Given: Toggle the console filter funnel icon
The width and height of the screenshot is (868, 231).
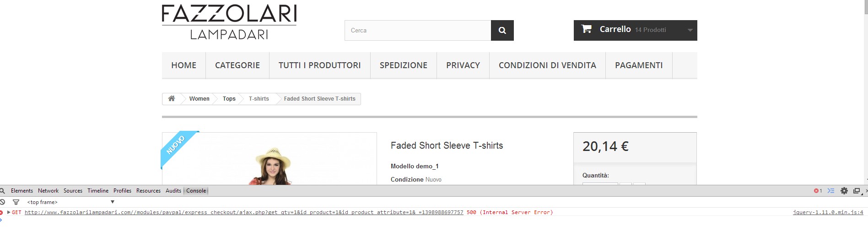Looking at the screenshot, I should [x=16, y=202].
